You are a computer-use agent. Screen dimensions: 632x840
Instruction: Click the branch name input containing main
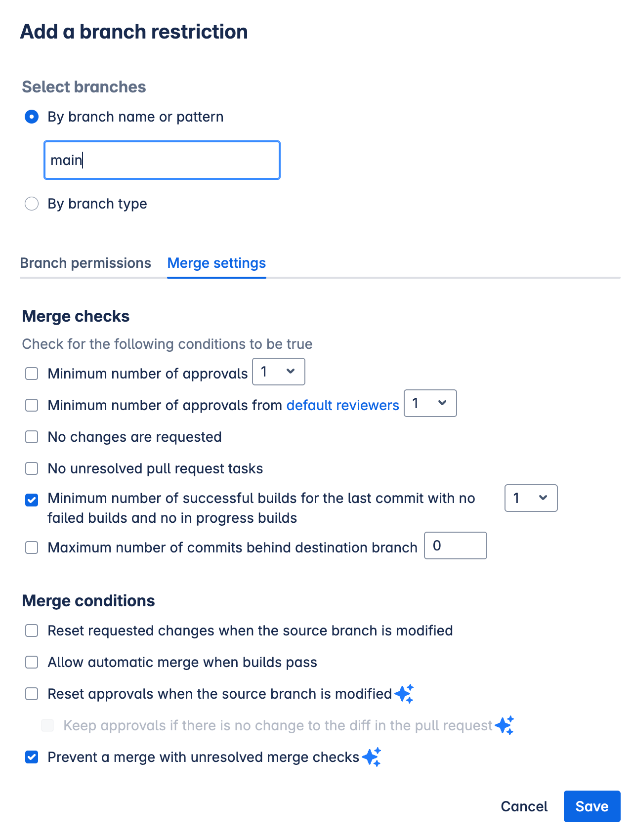point(162,160)
